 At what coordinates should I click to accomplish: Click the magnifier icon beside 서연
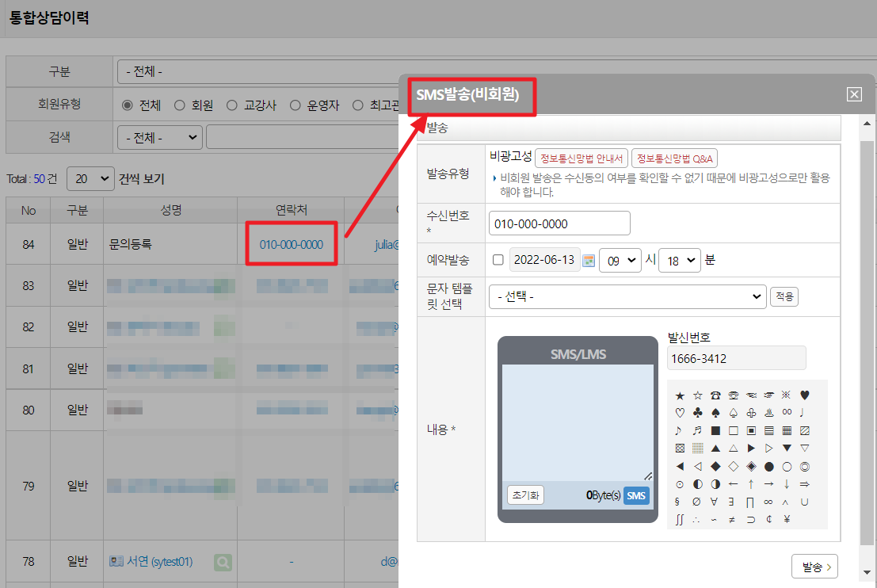[223, 562]
